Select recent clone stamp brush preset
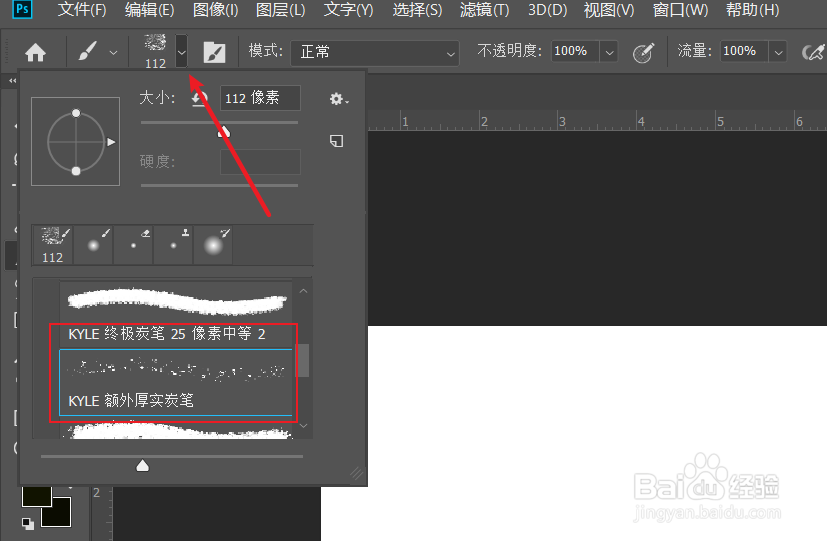Viewport: 827px width, 541px height. click(174, 245)
